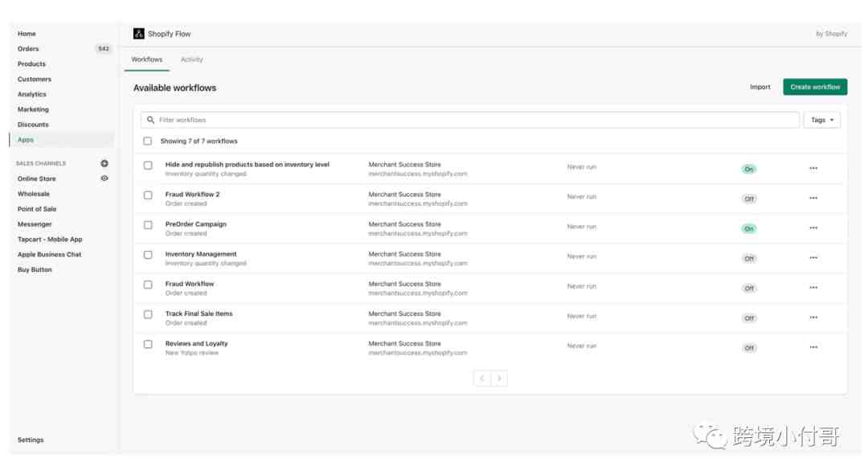868x475 pixels.
Task: Click the Shopify Flow app icon
Action: pos(138,34)
